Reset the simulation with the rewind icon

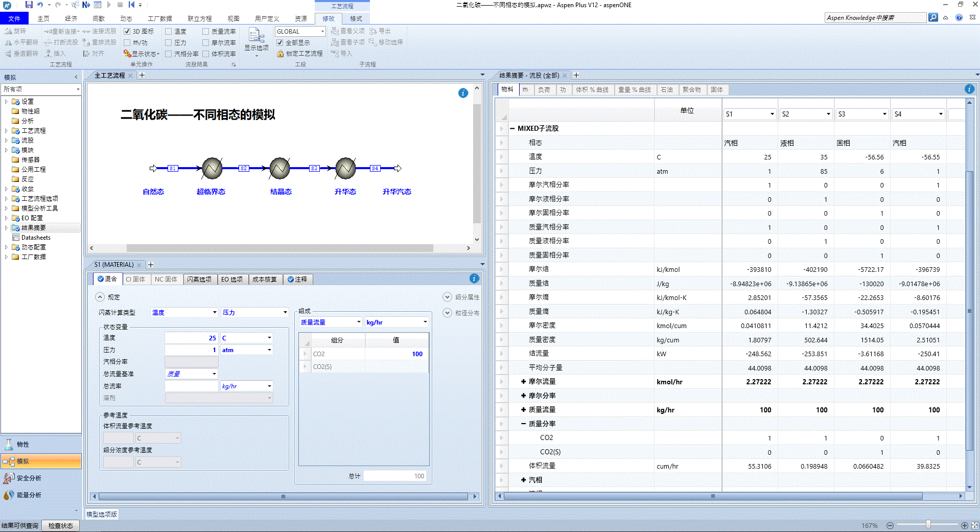point(131,5)
